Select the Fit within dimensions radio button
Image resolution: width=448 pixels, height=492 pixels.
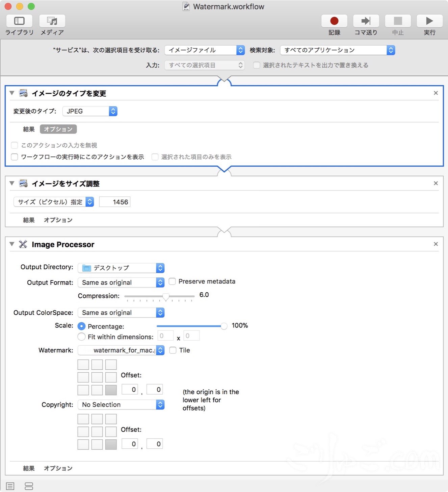(x=81, y=337)
